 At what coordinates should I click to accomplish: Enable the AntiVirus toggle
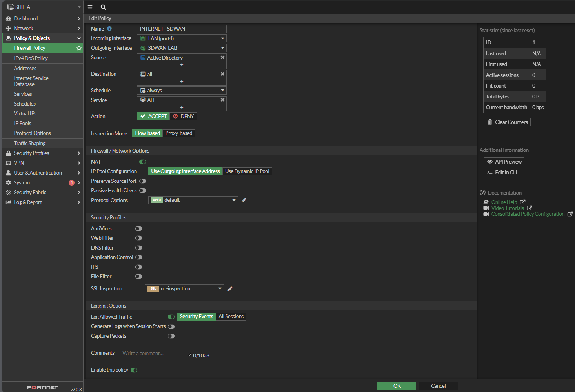coord(138,228)
